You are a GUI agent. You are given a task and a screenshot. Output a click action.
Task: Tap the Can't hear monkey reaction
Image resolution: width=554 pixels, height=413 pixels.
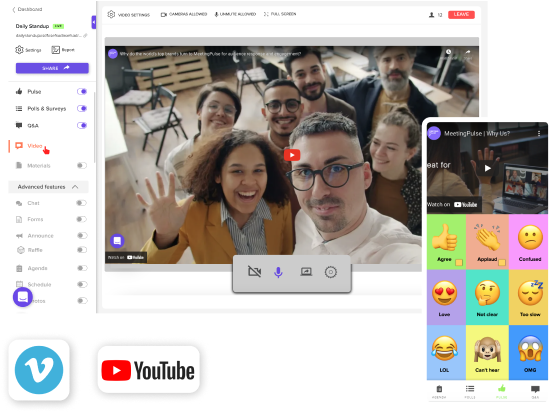pos(488,353)
